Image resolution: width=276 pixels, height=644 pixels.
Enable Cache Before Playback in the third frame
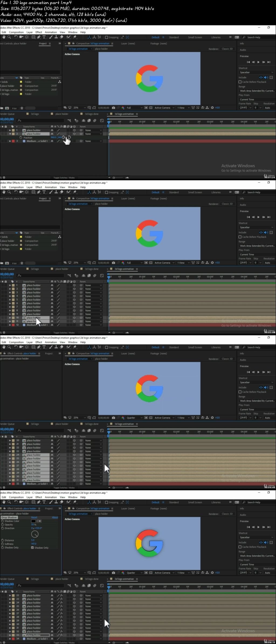(240, 392)
